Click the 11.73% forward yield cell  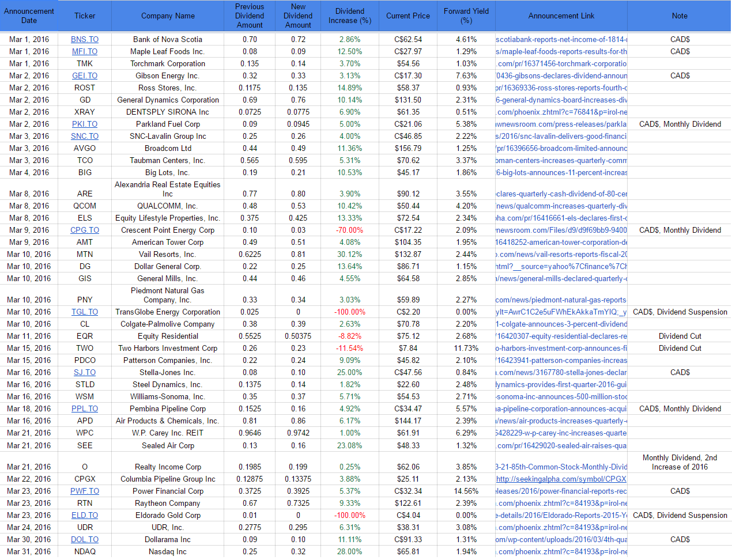coord(466,348)
